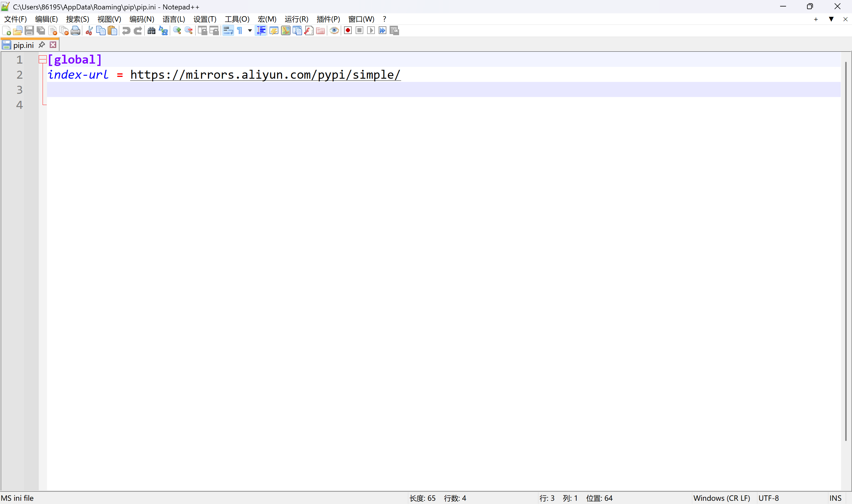
Task: Click the Cut scissors icon
Action: point(89,30)
